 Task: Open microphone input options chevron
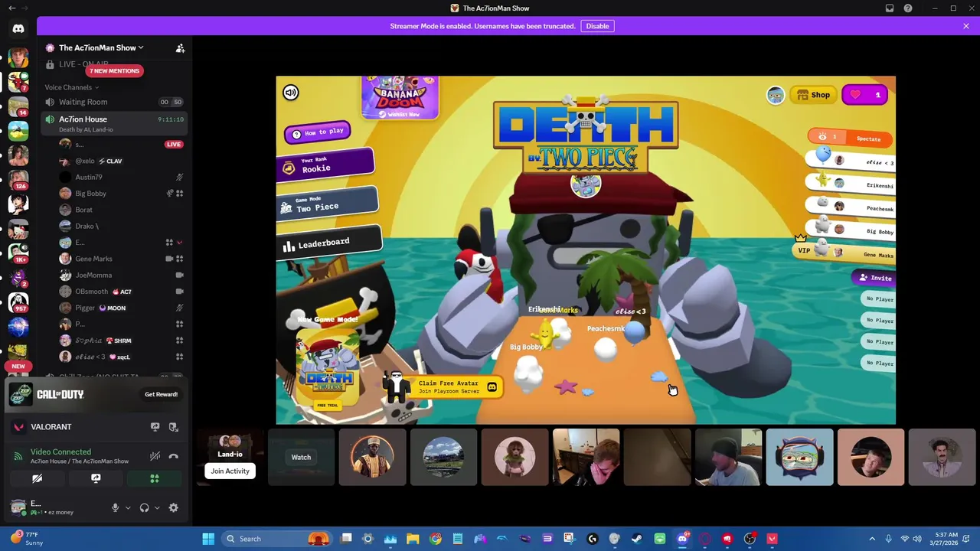click(x=128, y=507)
